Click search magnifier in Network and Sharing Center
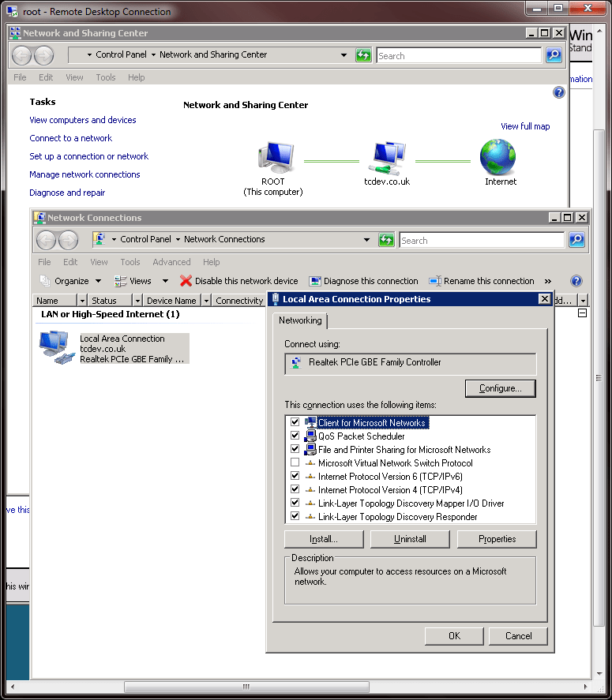This screenshot has width=612, height=700. pos(554,55)
